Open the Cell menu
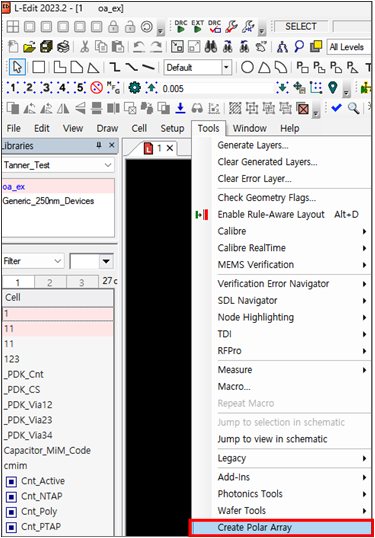 (139, 128)
